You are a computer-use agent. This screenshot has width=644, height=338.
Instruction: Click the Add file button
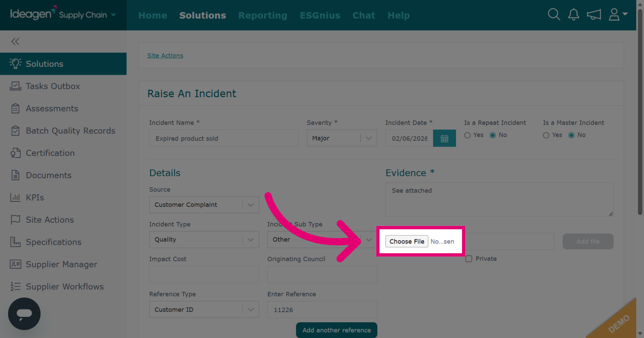point(588,241)
